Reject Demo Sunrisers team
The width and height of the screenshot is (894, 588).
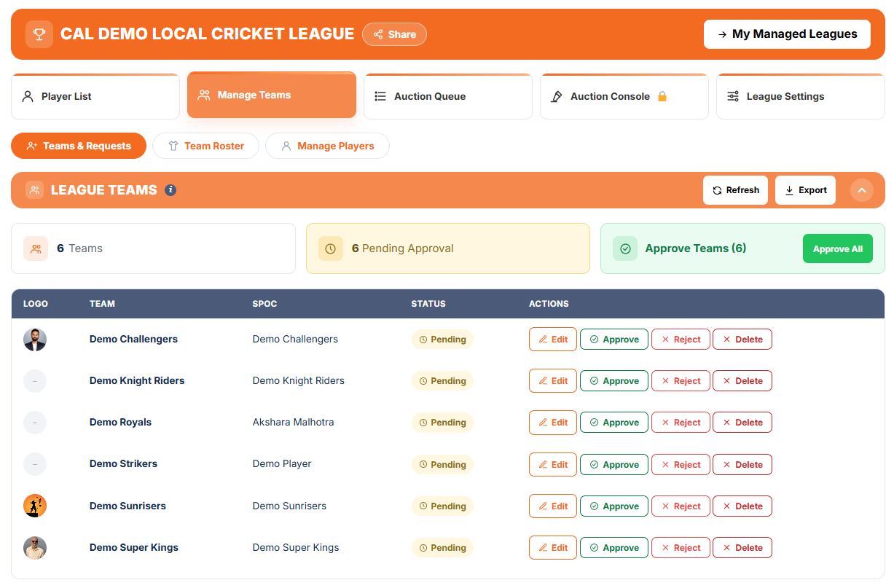click(681, 506)
